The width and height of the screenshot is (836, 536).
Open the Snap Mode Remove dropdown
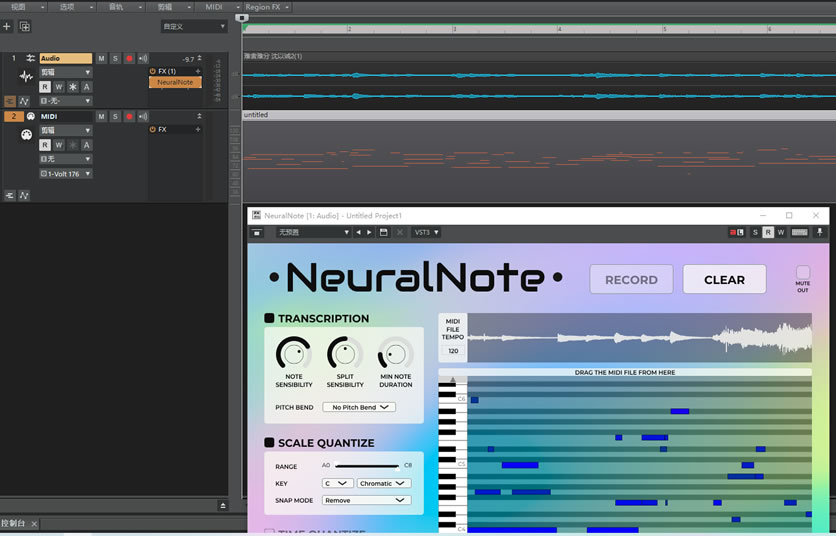click(x=367, y=500)
